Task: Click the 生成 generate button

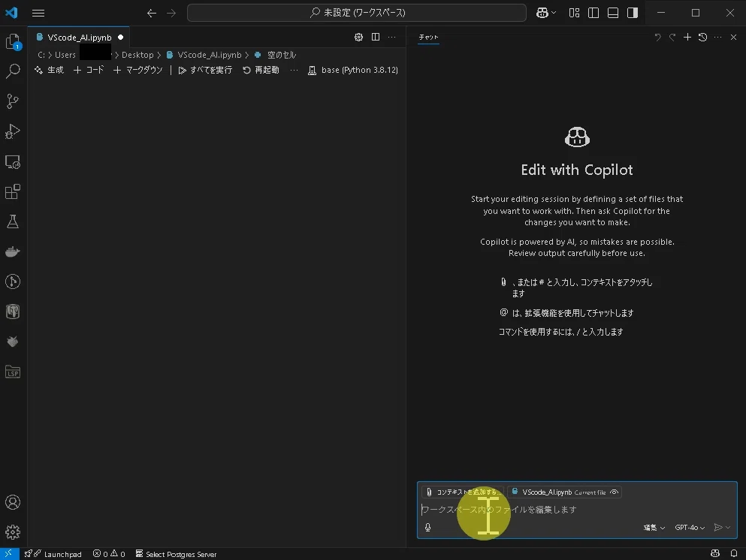Action: [50, 70]
